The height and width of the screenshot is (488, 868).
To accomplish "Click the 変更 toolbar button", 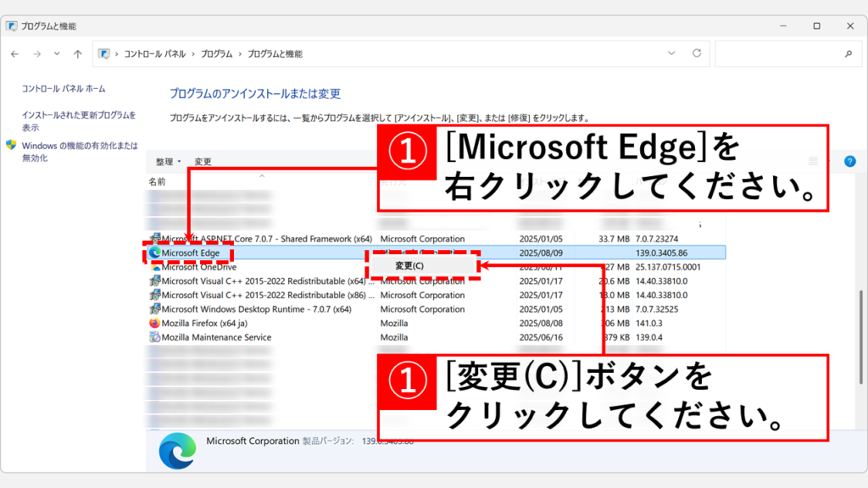I will tap(203, 162).
